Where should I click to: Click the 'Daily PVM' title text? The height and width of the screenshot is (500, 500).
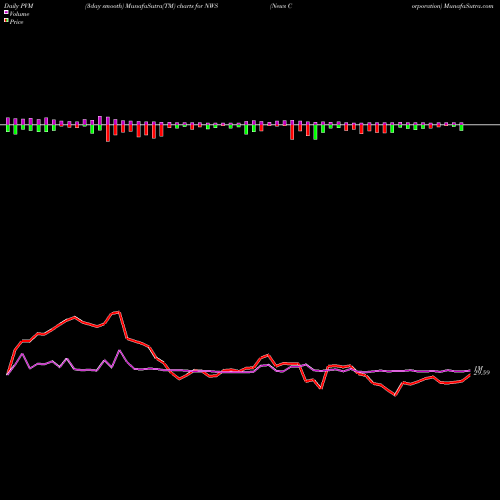pos(19,6)
